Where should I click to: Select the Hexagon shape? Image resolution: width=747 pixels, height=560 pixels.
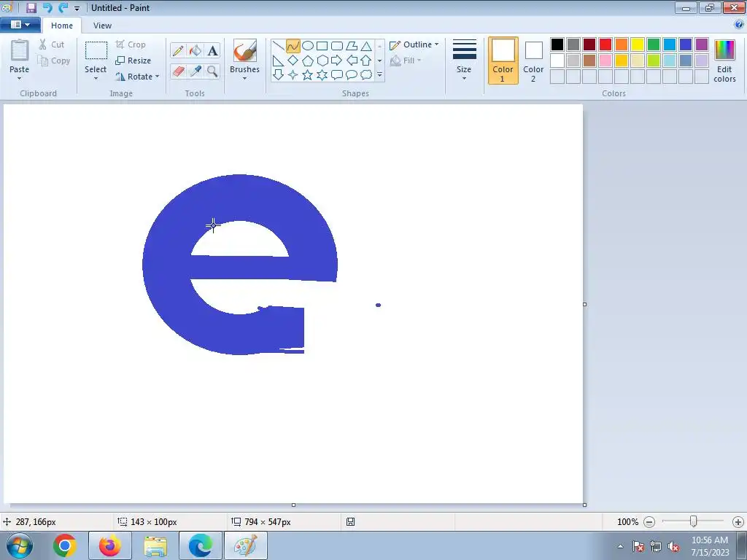(x=322, y=61)
